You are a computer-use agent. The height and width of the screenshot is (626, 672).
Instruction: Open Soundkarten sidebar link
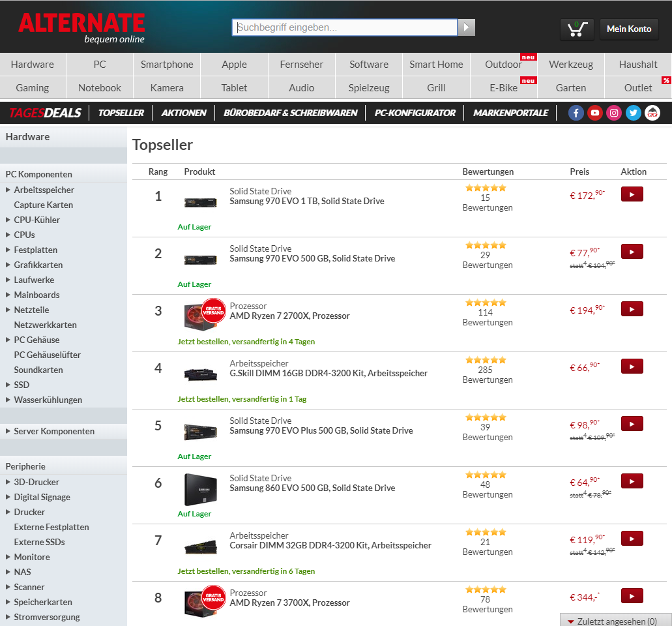click(x=38, y=370)
